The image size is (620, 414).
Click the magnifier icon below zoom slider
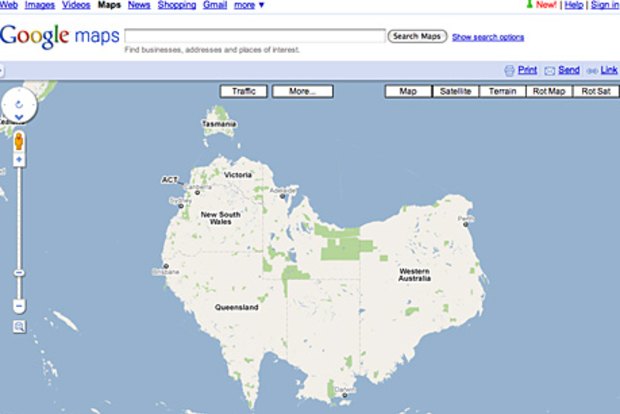click(x=19, y=326)
